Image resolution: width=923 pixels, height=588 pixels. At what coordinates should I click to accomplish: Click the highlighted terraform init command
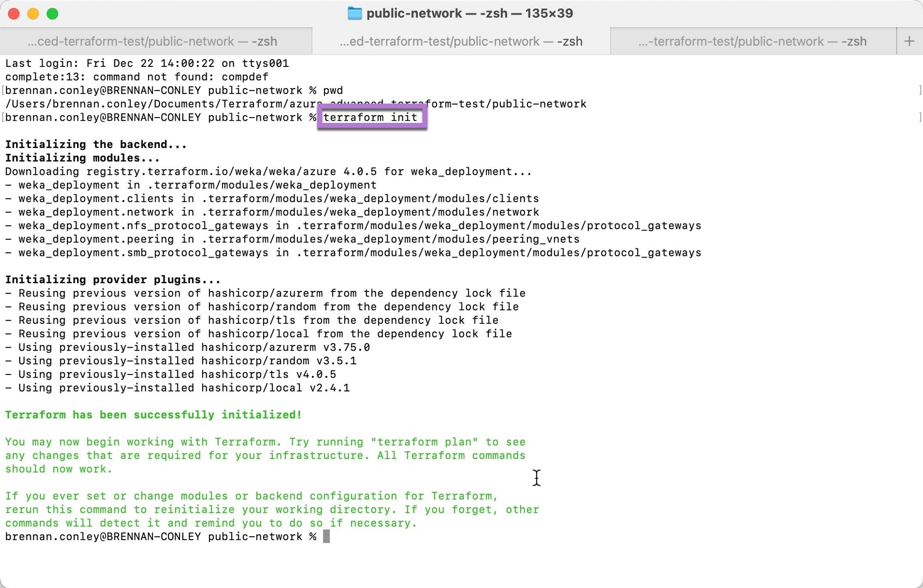coord(370,117)
